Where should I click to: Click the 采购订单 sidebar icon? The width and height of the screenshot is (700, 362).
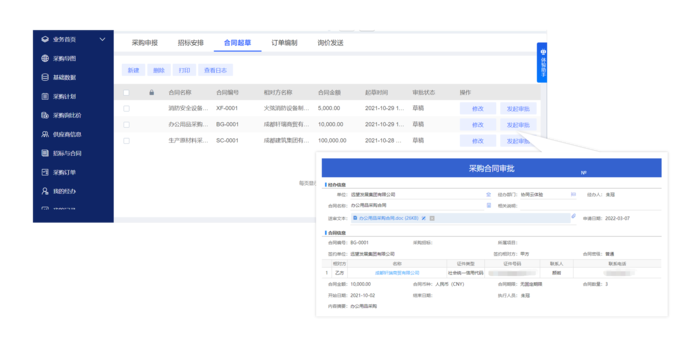click(x=45, y=172)
